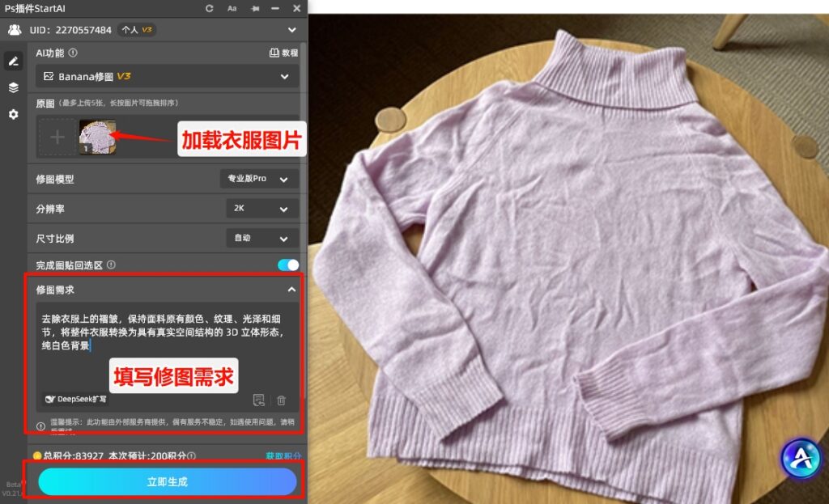Select the edit tool in the left sidebar
The image size is (829, 504).
[13, 61]
